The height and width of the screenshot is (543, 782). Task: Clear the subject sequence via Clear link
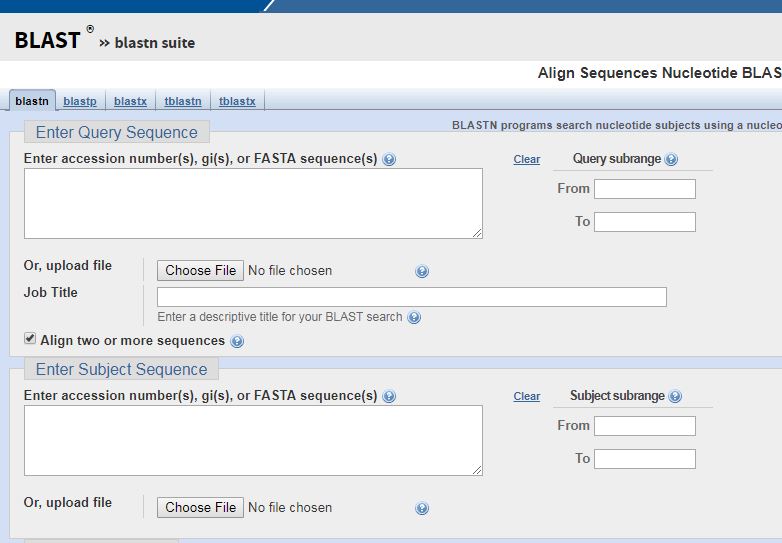[x=526, y=396]
